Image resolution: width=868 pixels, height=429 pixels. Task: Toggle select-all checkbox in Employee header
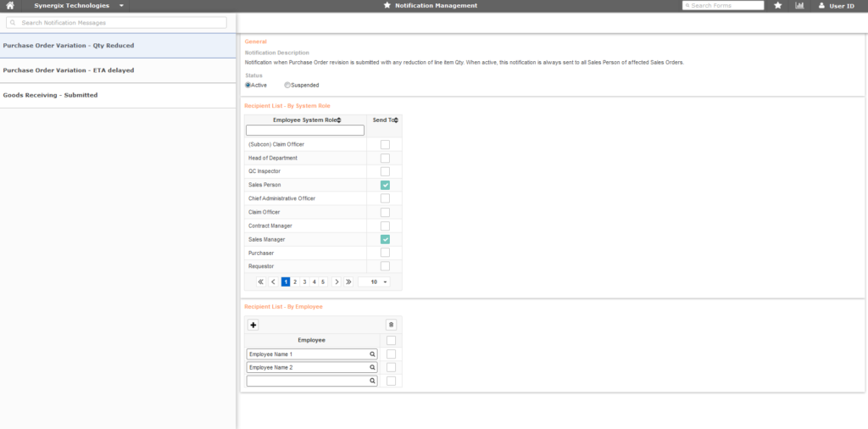pos(391,341)
